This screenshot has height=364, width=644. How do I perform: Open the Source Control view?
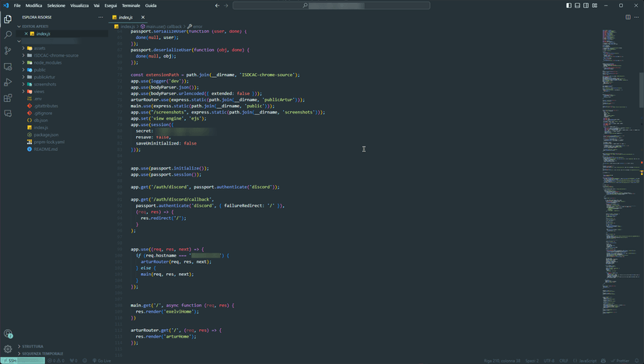[8, 51]
